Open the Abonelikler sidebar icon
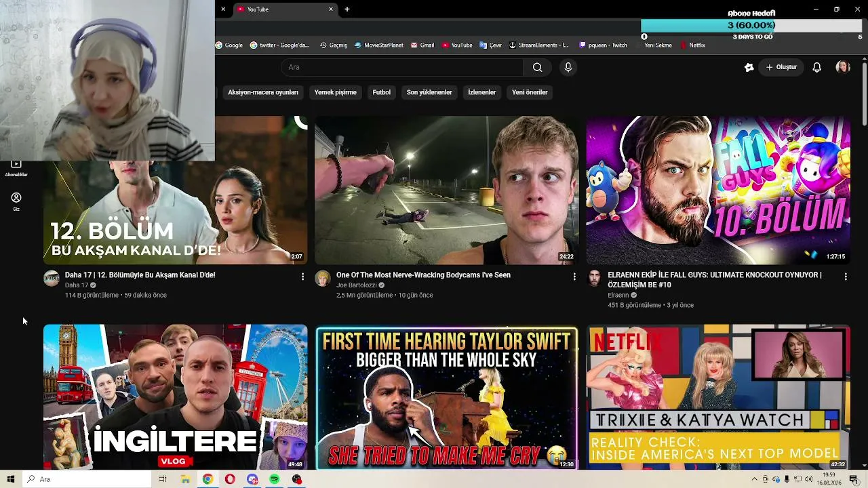 point(16,168)
